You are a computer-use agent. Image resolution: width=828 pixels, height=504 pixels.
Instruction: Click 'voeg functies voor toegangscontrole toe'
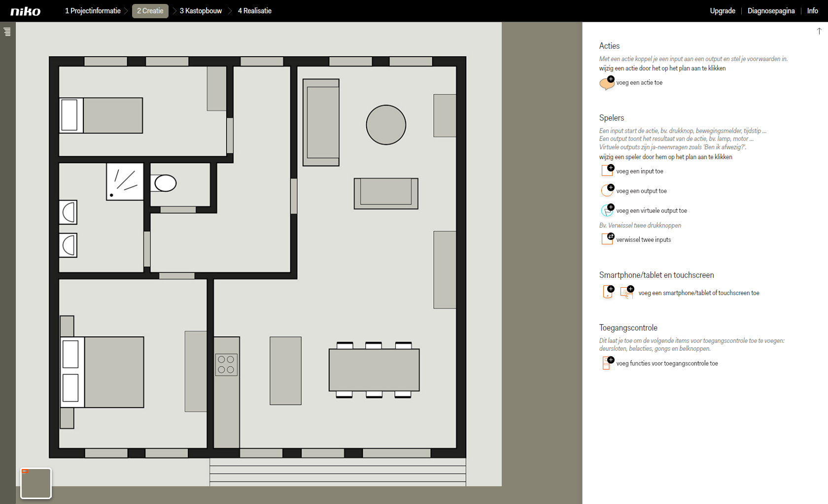667,364
